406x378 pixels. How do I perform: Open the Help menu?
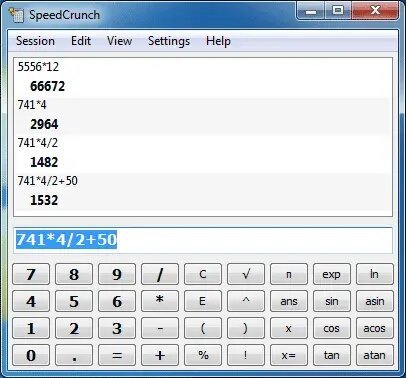coord(218,41)
